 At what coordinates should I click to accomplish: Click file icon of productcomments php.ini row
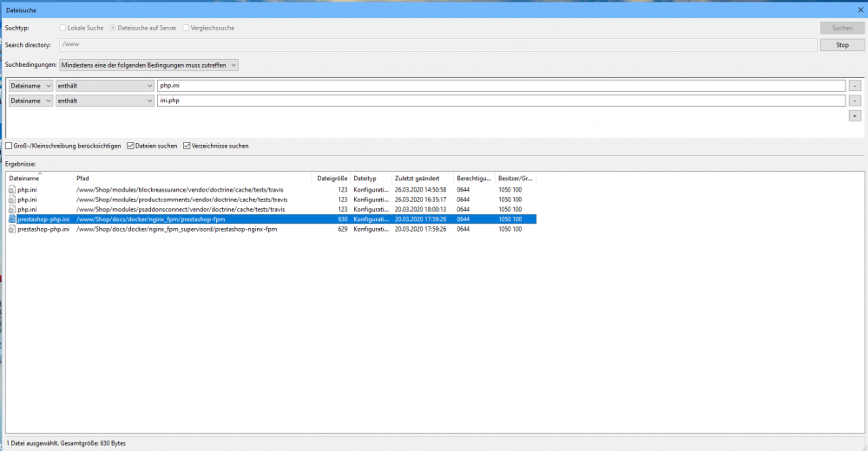[12, 199]
